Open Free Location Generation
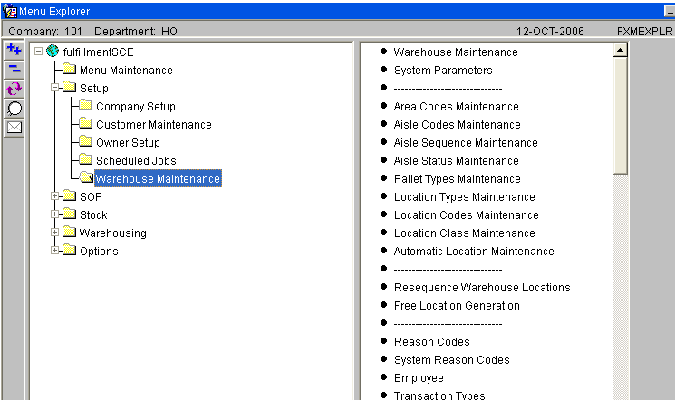The height and width of the screenshot is (401, 676). point(457,306)
